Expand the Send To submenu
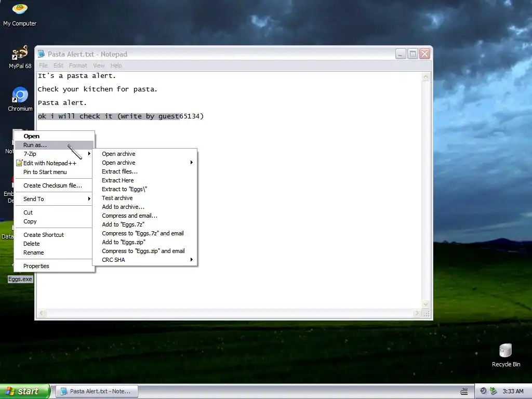532x399 pixels. pyautogui.click(x=54, y=199)
